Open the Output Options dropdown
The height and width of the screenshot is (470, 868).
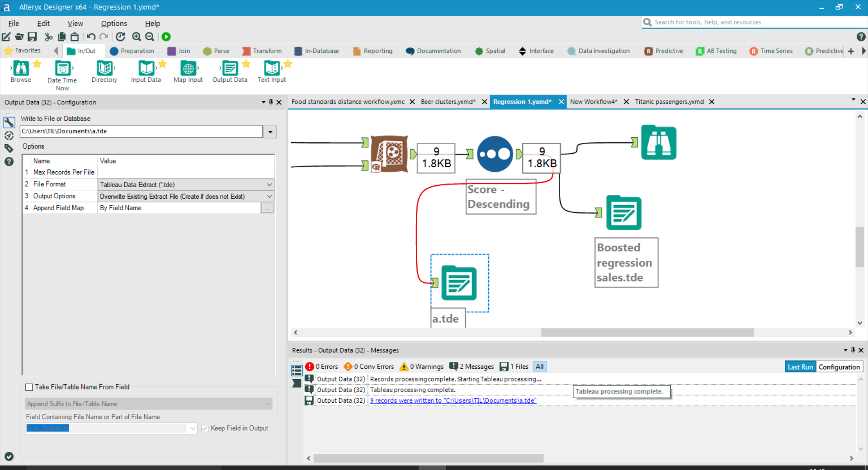269,196
